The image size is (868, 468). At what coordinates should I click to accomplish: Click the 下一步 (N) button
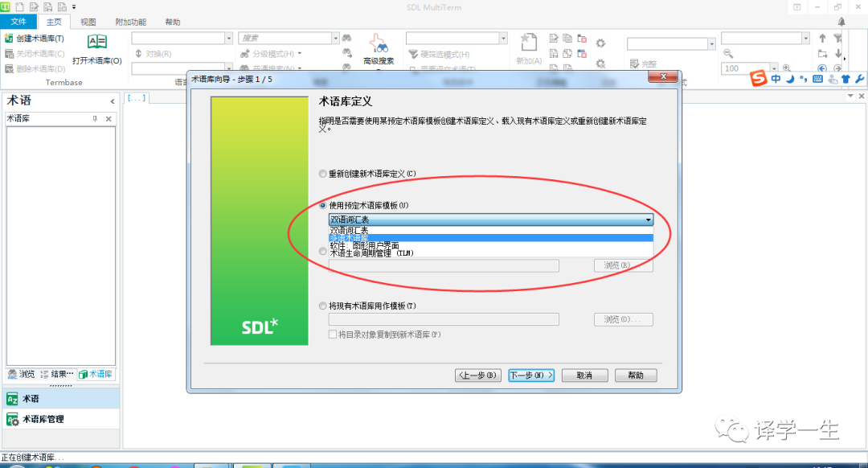tap(531, 376)
